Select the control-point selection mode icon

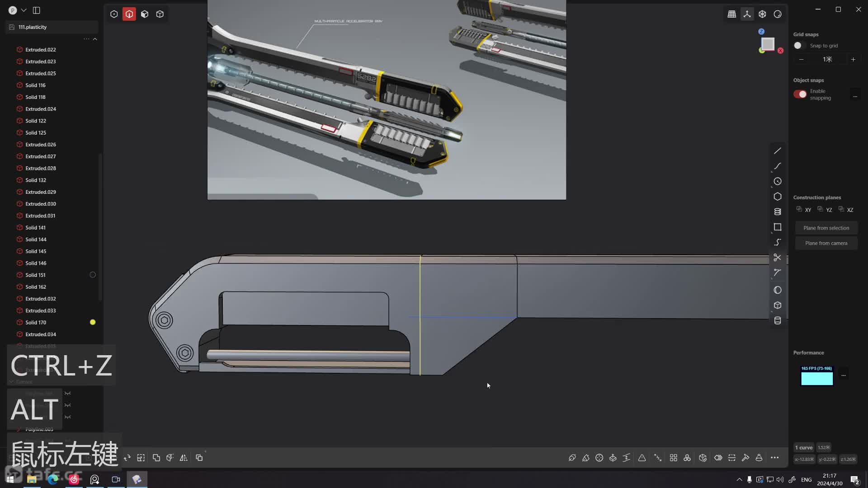114,14
